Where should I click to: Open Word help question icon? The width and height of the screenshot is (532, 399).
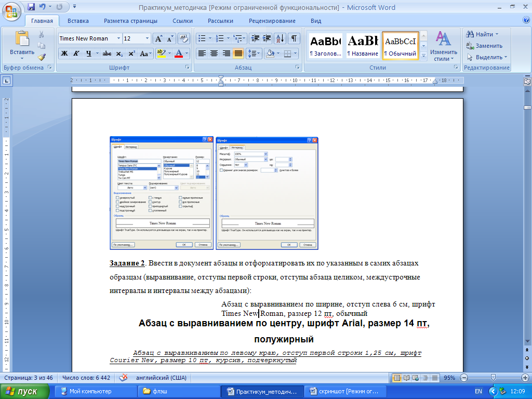coord(526,20)
